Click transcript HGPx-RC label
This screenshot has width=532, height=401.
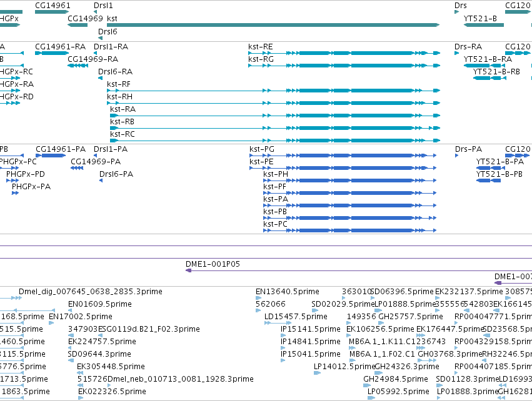pos(17,72)
